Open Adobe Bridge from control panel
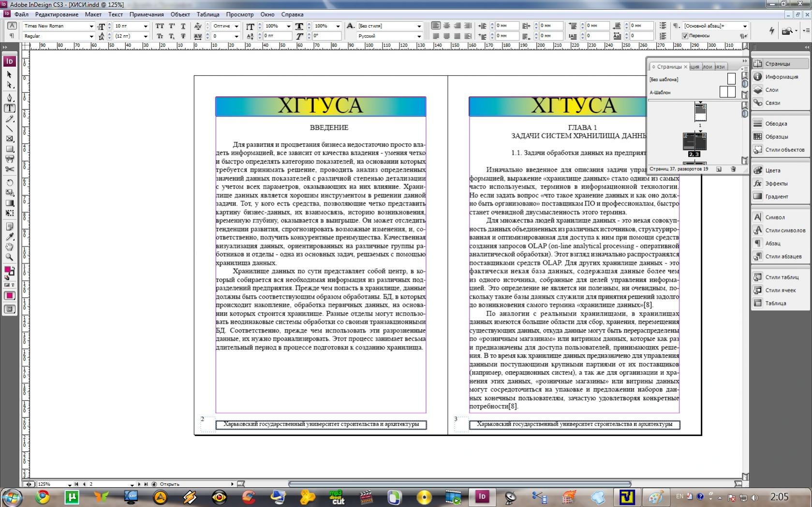The width and height of the screenshot is (812, 507). click(x=788, y=31)
